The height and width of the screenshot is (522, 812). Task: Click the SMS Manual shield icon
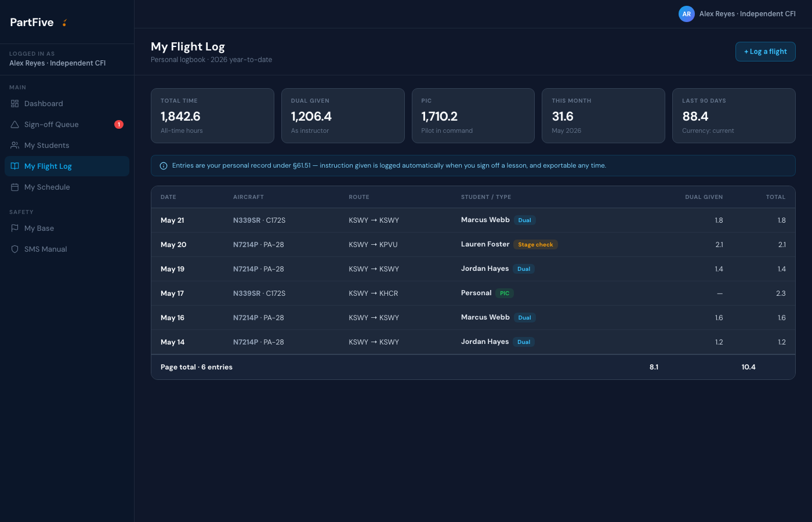point(15,249)
